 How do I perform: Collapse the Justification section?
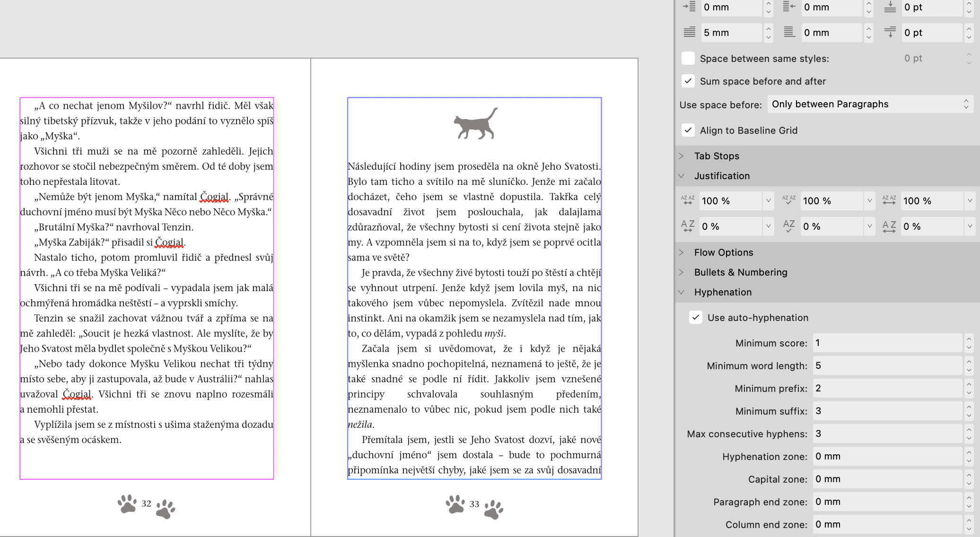pyautogui.click(x=682, y=176)
